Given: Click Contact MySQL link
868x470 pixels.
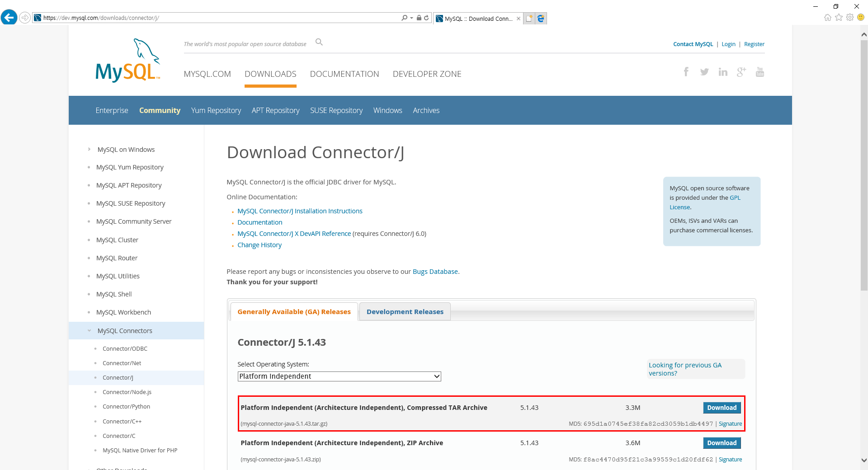Looking at the screenshot, I should pyautogui.click(x=693, y=44).
